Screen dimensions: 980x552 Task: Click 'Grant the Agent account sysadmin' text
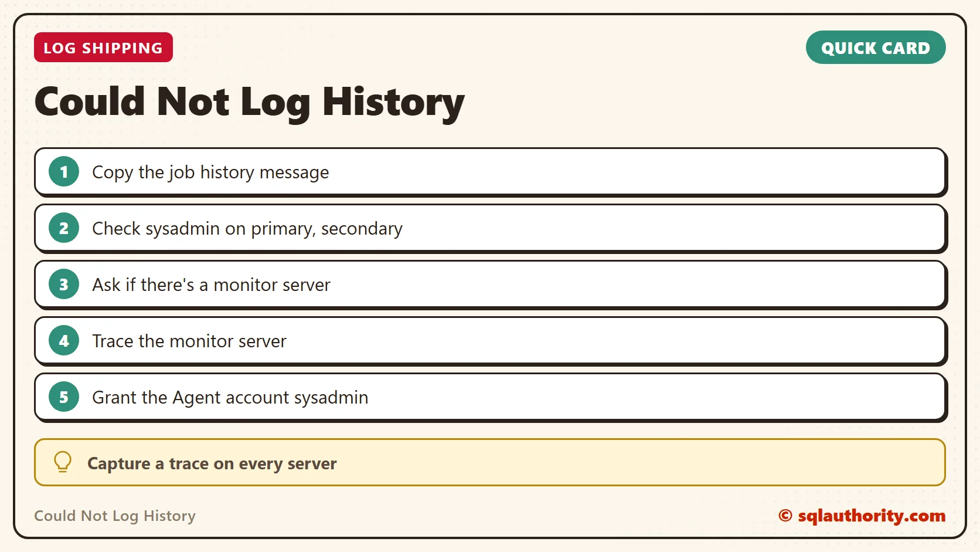230,398
